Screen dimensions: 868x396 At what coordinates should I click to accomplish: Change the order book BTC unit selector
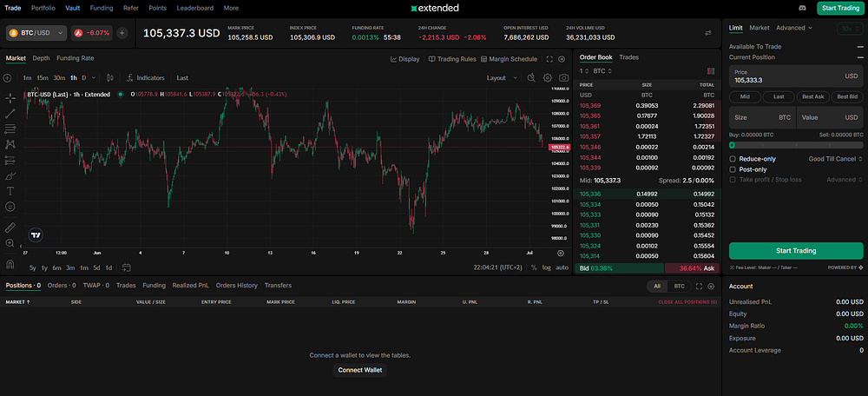(602, 71)
